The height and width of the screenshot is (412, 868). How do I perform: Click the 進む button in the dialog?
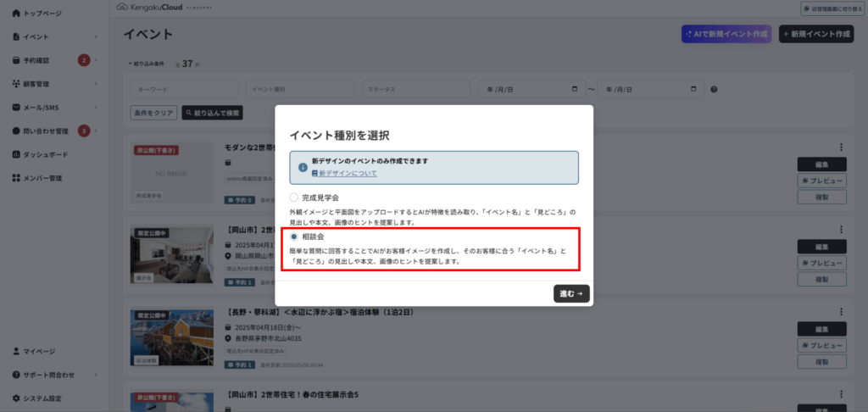point(571,293)
